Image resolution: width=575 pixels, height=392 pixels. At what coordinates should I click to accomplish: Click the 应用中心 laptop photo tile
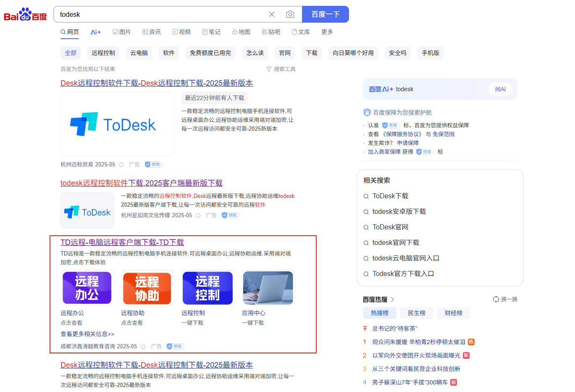click(268, 288)
